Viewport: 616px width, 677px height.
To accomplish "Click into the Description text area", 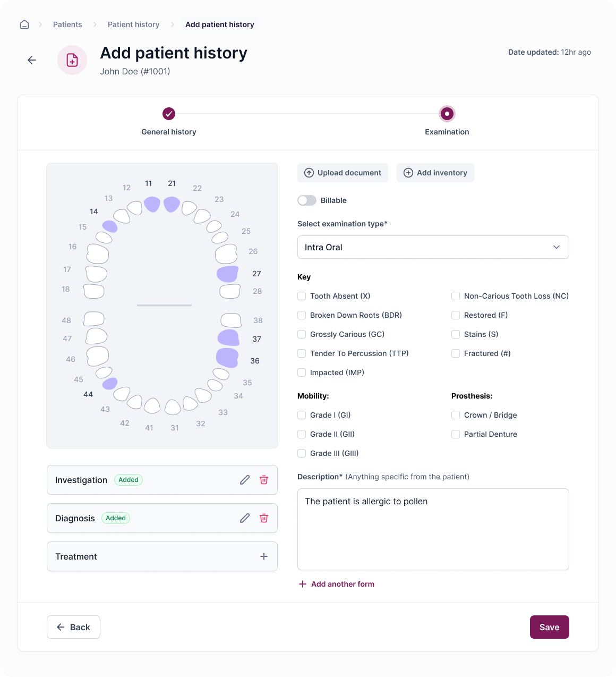I will pos(433,529).
